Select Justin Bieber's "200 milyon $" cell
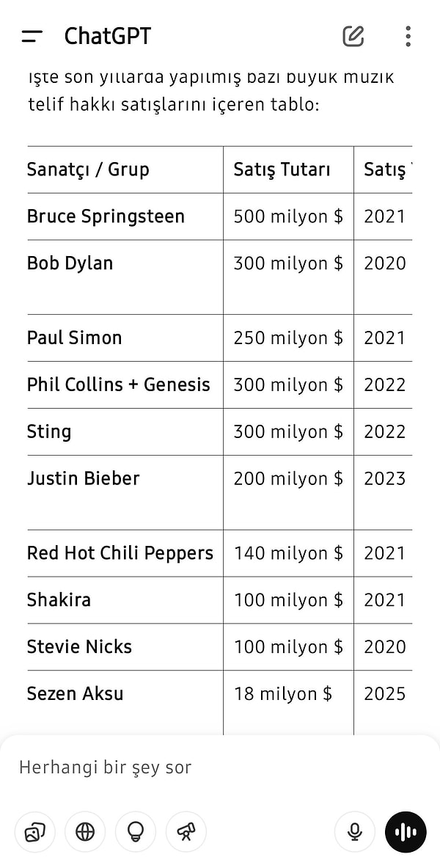The width and height of the screenshot is (440, 868). click(x=288, y=478)
